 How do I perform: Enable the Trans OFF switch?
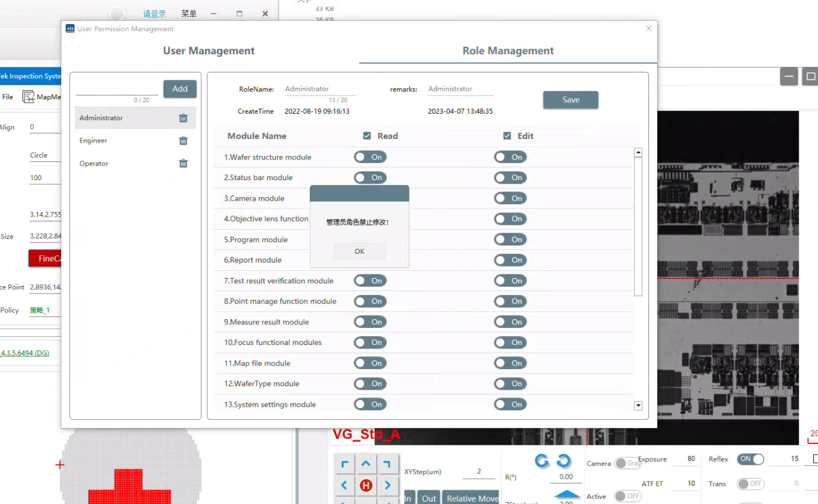click(x=750, y=484)
